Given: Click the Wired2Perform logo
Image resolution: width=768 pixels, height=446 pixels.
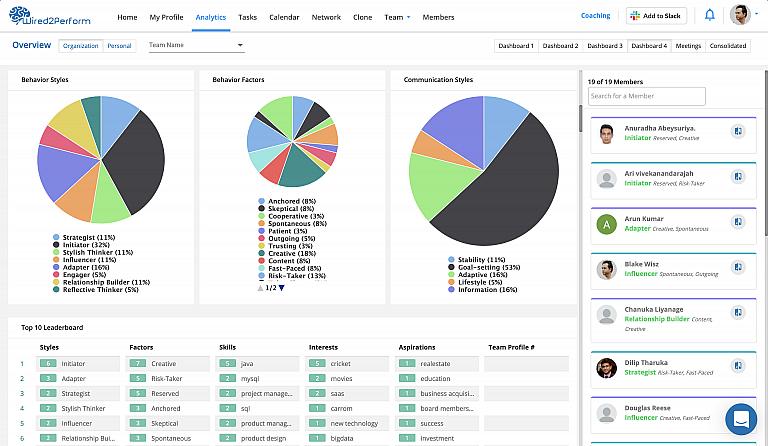Looking at the screenshot, I should (x=50, y=16).
